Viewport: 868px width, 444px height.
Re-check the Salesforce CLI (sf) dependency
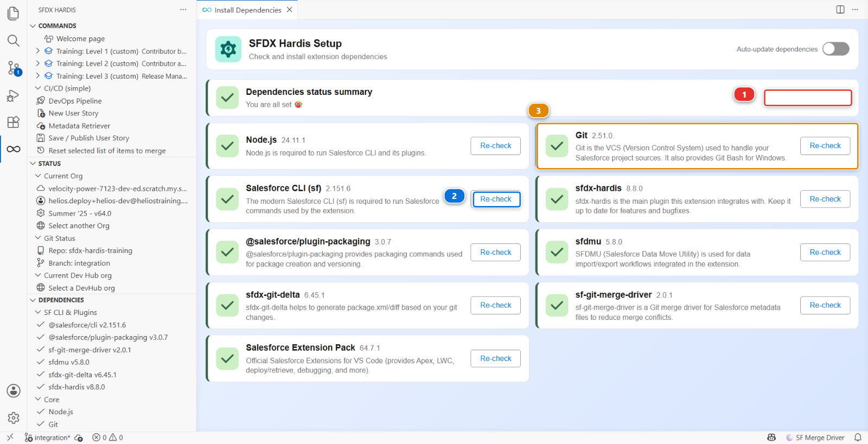[496, 199]
